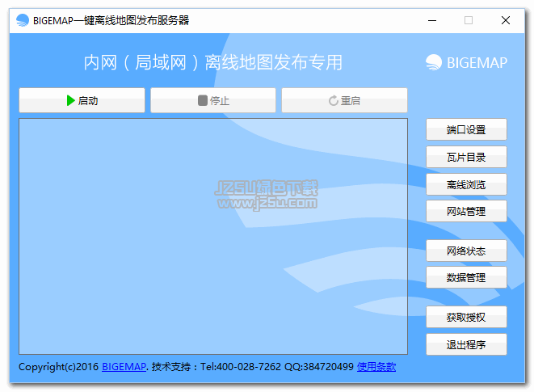The height and width of the screenshot is (392, 534).
Task: Open the 使用条款 terms link
Action: 376,367
